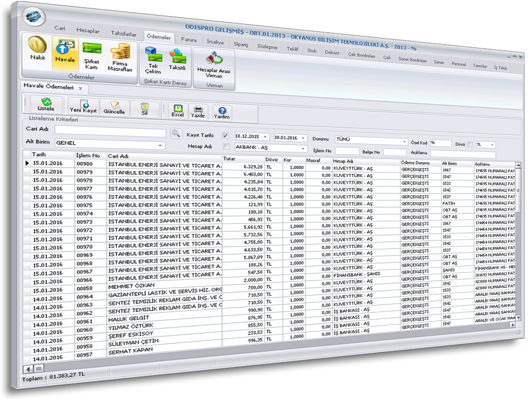Click vertical scrollbar down arrow
Viewport: 532px width, 399px height.
tap(518, 318)
